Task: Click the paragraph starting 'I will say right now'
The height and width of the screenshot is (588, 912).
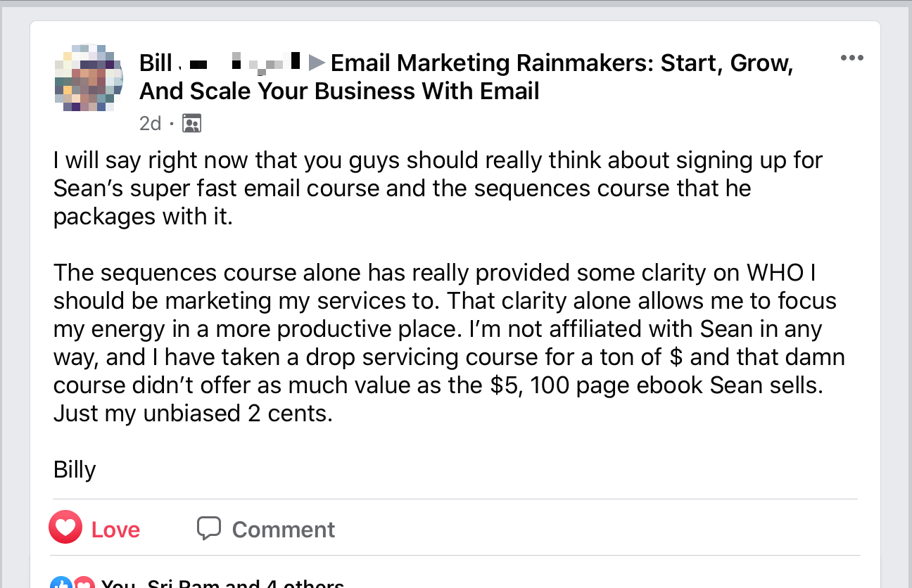Action: pyautogui.click(x=438, y=188)
